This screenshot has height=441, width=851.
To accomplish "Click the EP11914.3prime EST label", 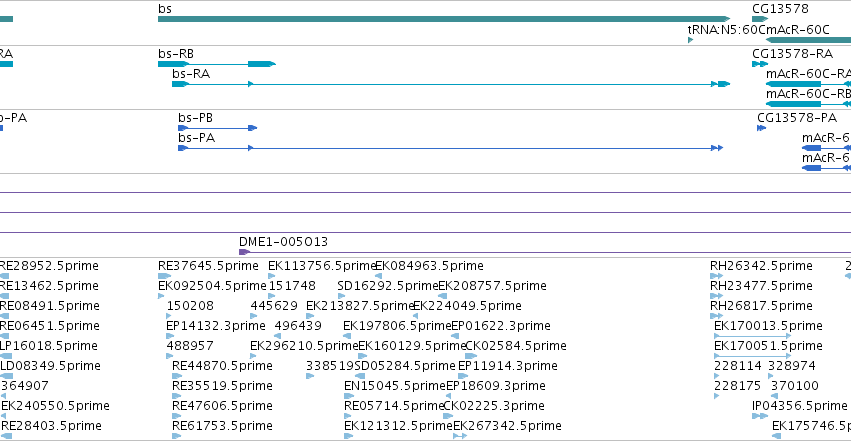I will (507, 366).
